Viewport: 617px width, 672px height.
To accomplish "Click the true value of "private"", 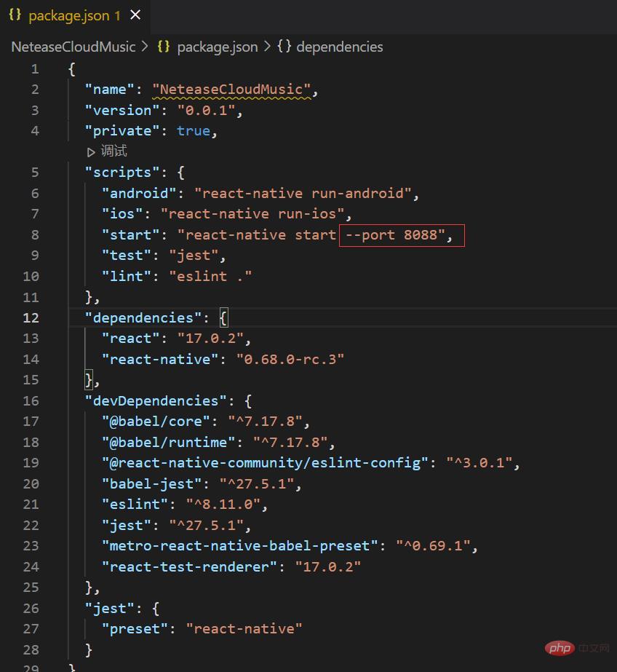I will (194, 131).
